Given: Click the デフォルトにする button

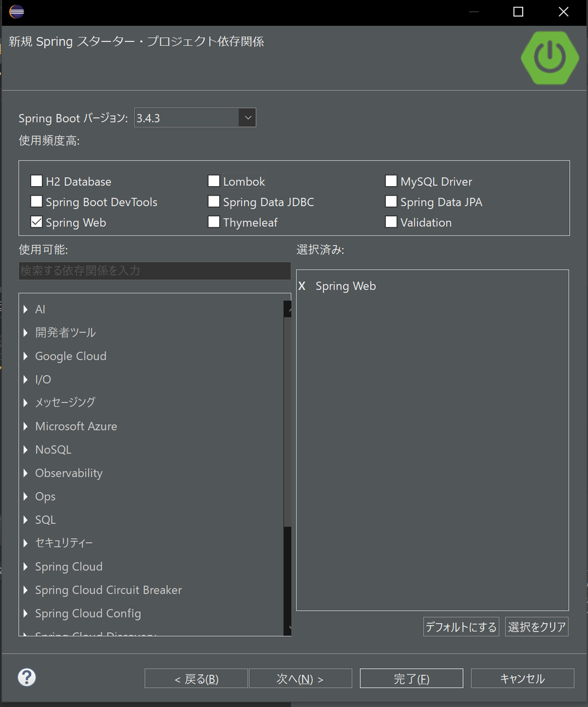Looking at the screenshot, I should pyautogui.click(x=461, y=627).
